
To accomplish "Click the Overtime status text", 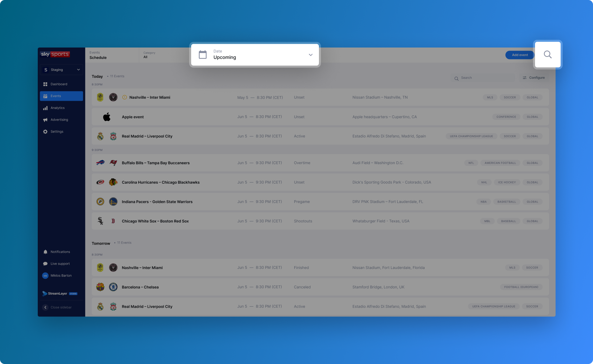I will coord(302,163).
